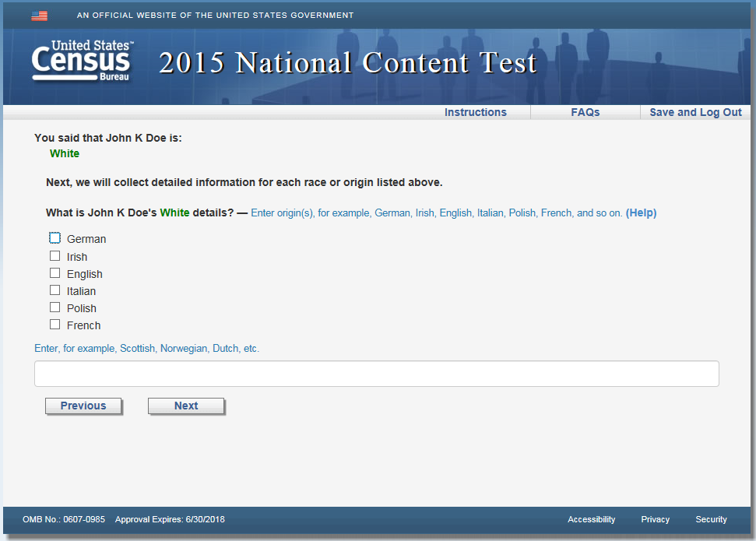Click the You said that John K Doe heading

click(108, 138)
